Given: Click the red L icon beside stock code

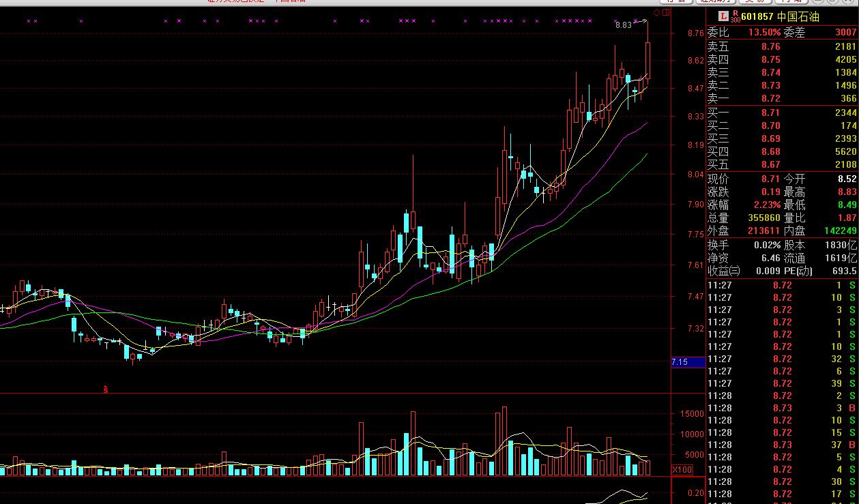Looking at the screenshot, I should pyautogui.click(x=724, y=16).
